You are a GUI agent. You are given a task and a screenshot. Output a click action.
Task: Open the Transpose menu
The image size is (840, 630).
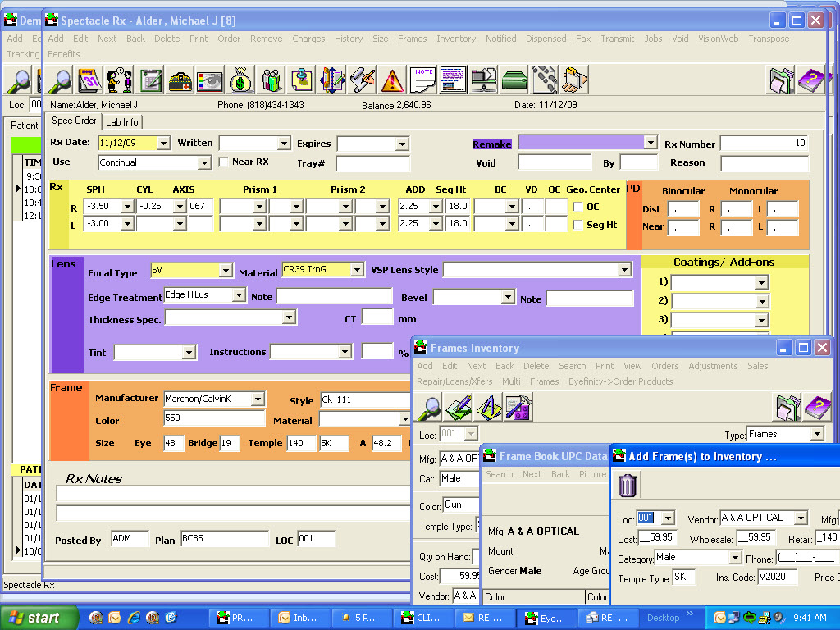(769, 39)
